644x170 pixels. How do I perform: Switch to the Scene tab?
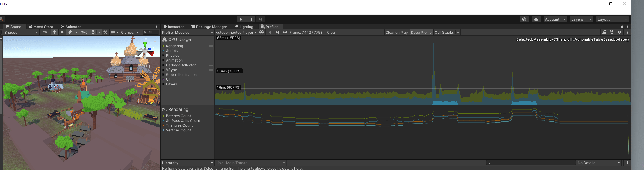(13, 27)
